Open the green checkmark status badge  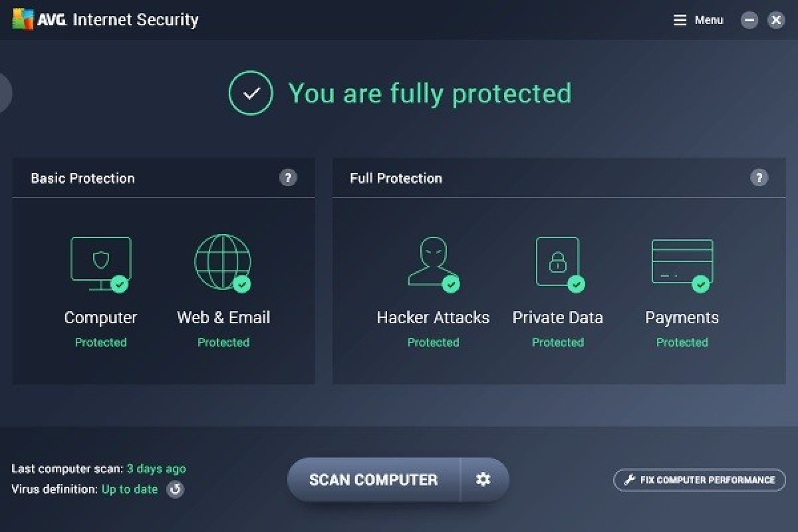(x=250, y=94)
